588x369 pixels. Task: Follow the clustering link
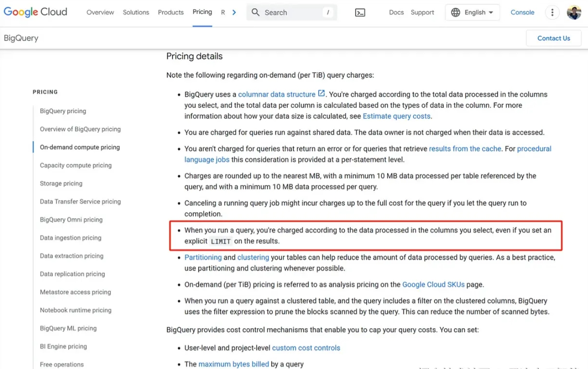253,257
